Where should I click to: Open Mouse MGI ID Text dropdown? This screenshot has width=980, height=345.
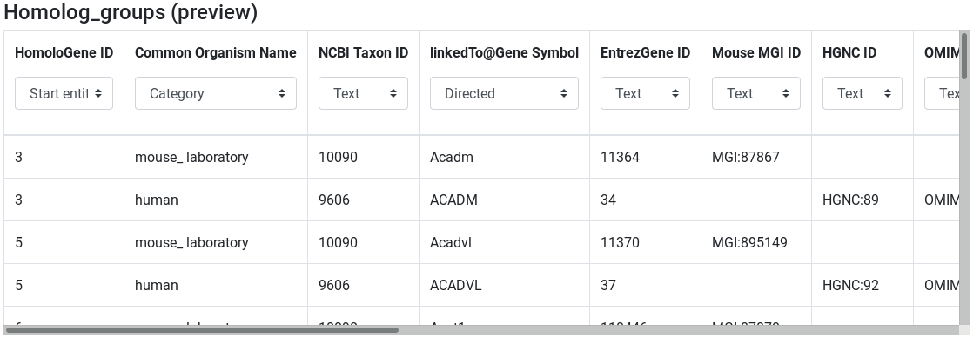(x=756, y=93)
